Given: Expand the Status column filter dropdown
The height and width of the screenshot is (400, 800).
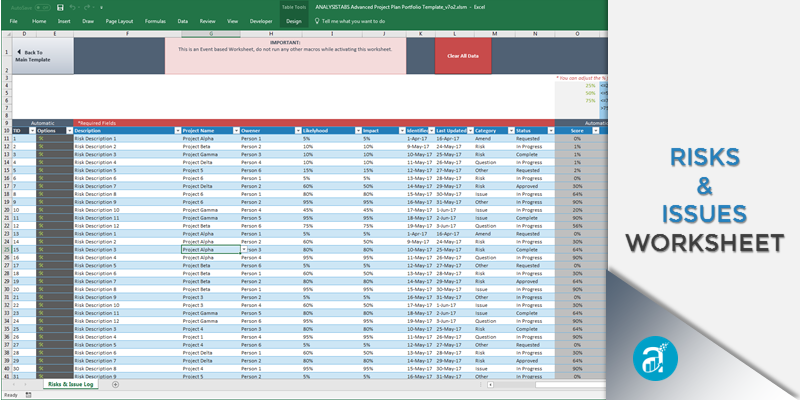Looking at the screenshot, I should (549, 130).
